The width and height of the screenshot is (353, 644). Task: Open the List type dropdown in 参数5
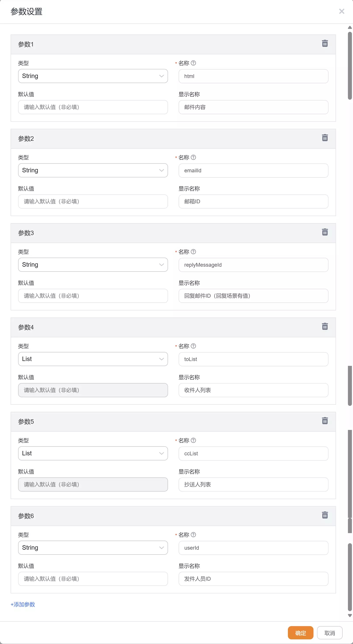93,453
